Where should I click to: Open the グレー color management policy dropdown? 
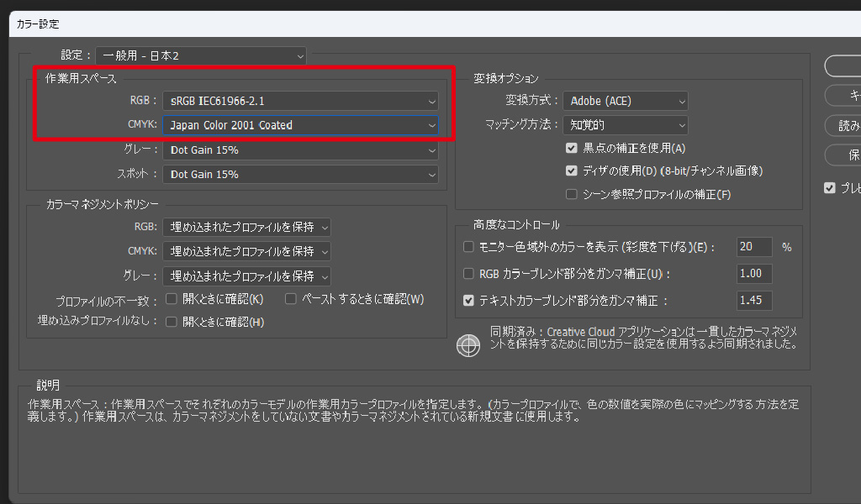[247, 276]
